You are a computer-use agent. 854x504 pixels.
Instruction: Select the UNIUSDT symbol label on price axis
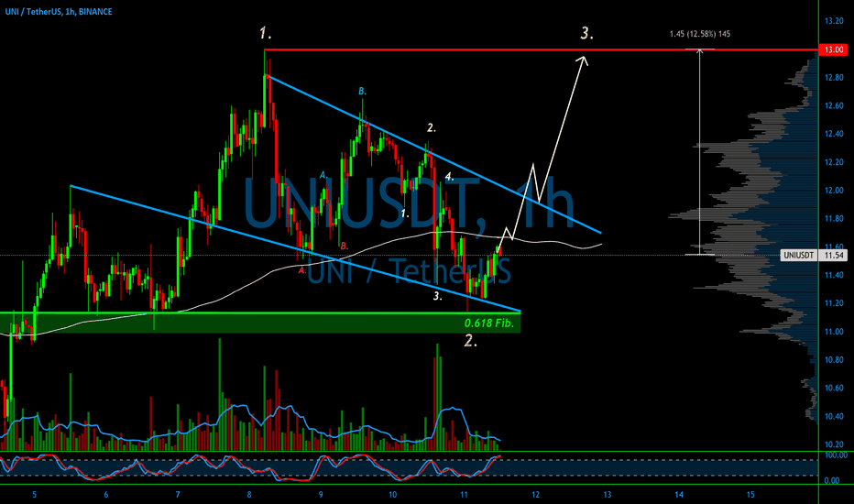[x=798, y=255]
